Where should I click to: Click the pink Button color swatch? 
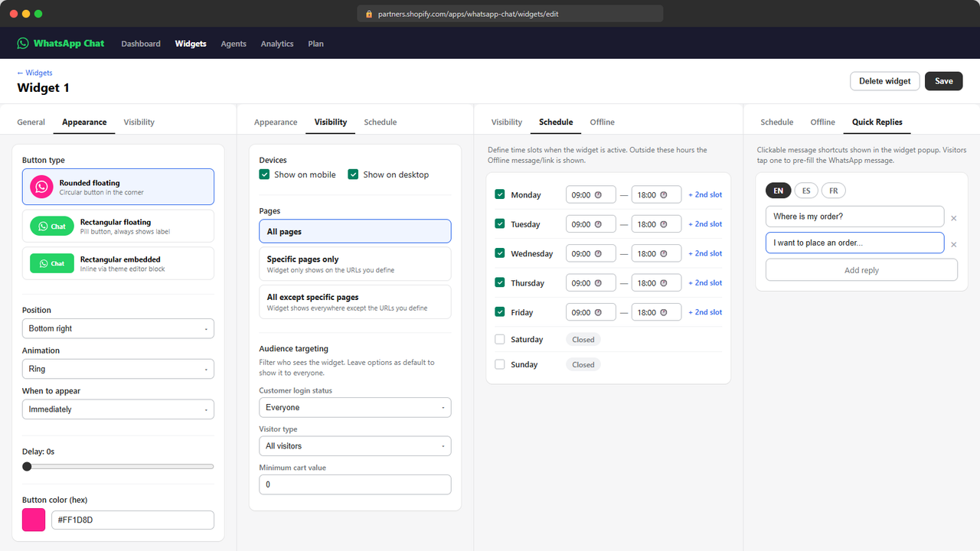click(x=34, y=520)
